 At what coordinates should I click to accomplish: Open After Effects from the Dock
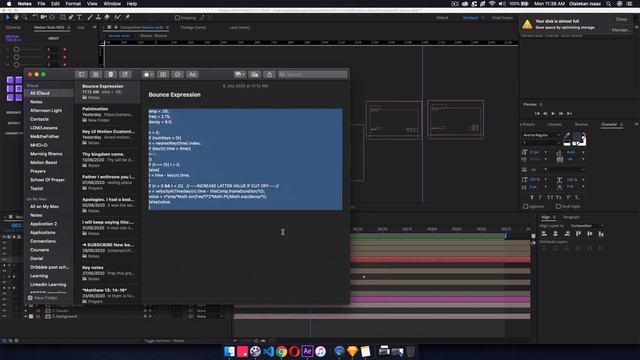pyautogui.click(x=307, y=351)
